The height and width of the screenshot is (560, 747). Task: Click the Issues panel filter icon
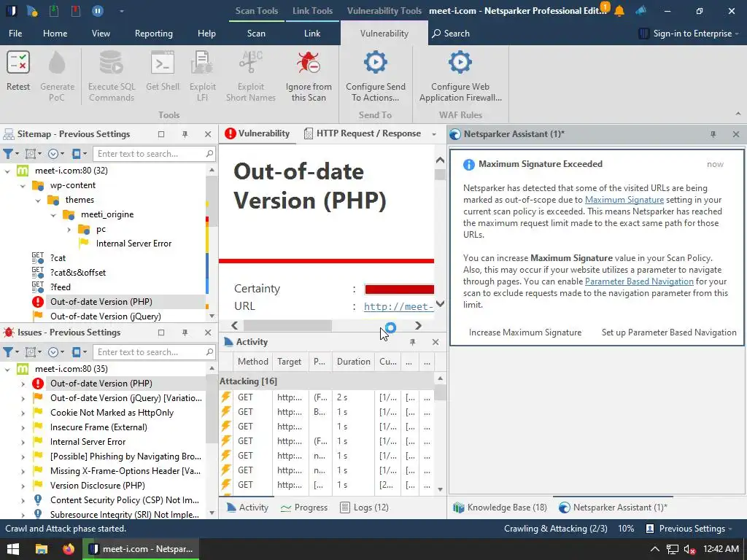(x=8, y=352)
